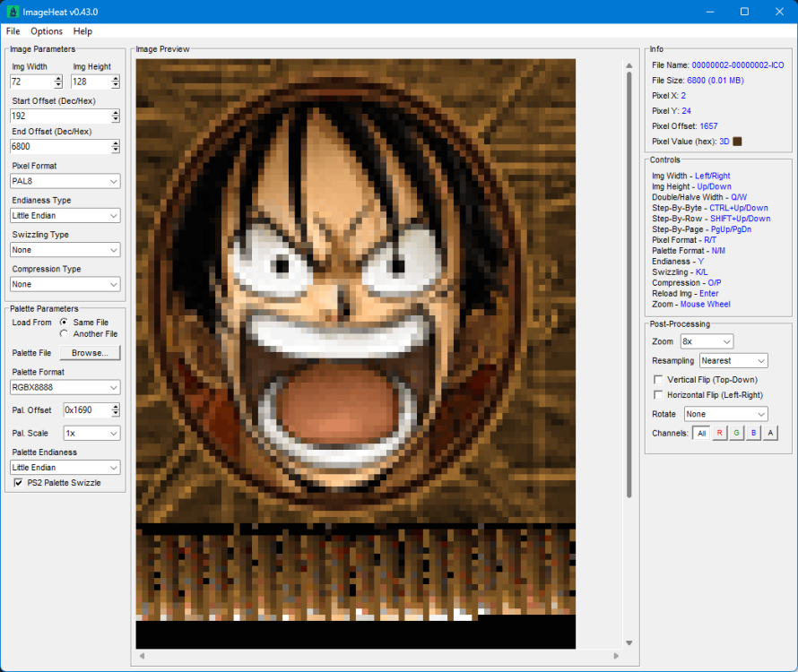Maximize the ImageHeat window
Image resolution: width=798 pixels, height=672 pixels.
(x=744, y=12)
